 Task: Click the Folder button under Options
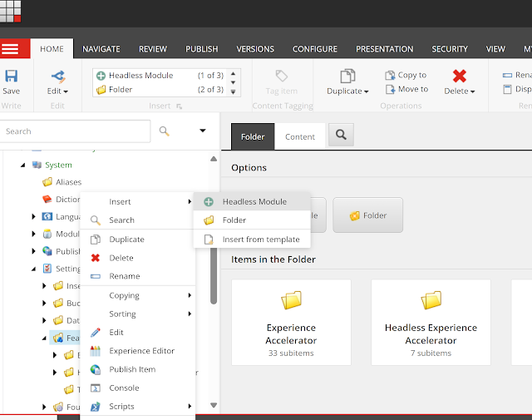tap(367, 215)
